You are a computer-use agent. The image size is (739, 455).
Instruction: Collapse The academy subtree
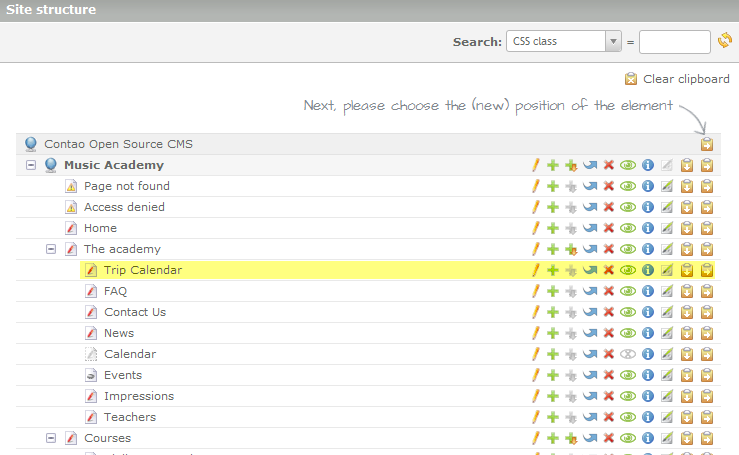point(51,249)
